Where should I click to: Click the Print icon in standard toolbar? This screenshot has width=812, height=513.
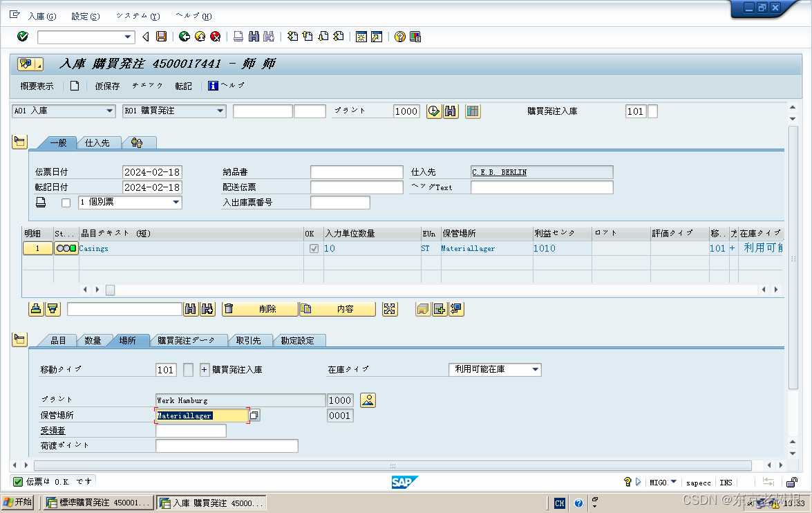(x=238, y=36)
